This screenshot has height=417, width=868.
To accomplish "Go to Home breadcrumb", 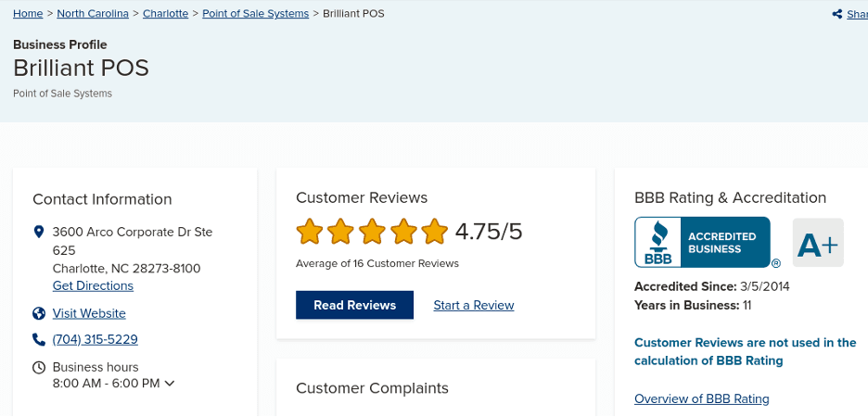I will [28, 14].
